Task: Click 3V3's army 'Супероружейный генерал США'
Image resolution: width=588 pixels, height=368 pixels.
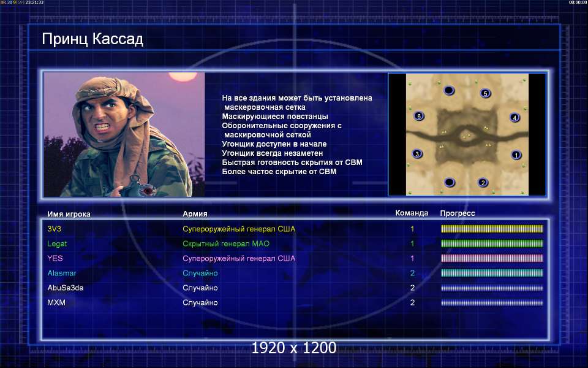Action: coord(239,229)
